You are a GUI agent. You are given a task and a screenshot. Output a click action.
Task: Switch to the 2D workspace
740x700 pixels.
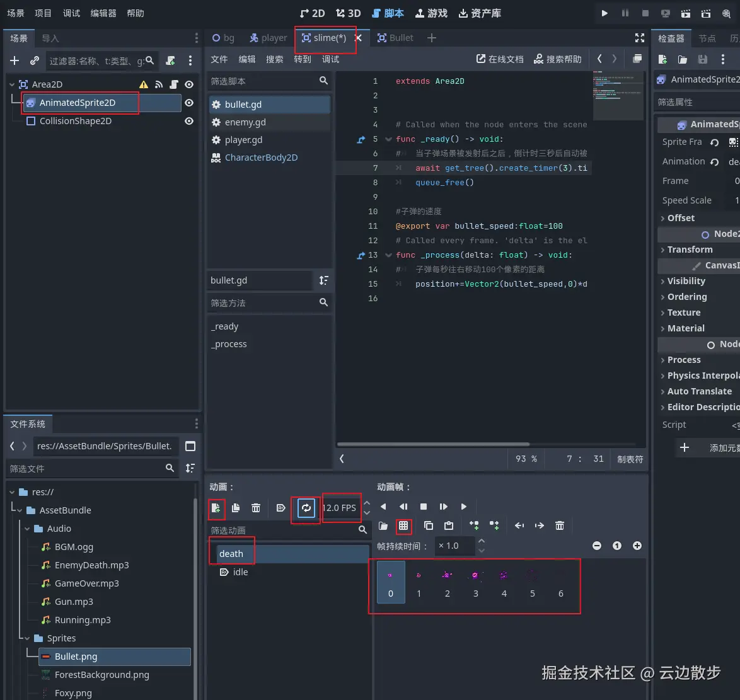pyautogui.click(x=312, y=13)
